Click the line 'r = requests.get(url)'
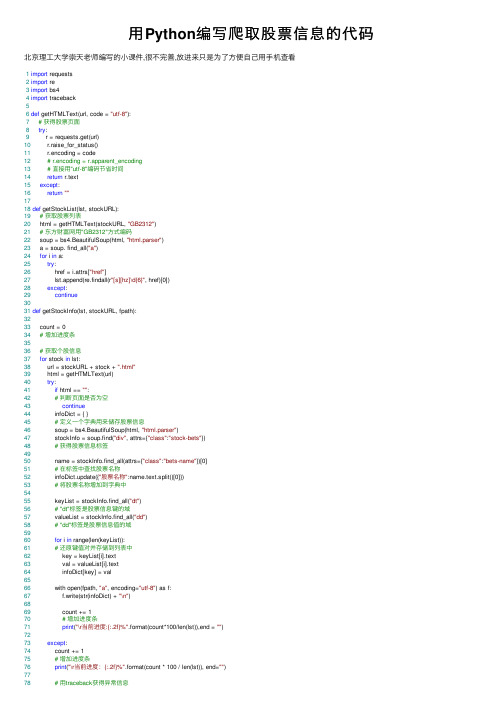 click(x=73, y=137)
